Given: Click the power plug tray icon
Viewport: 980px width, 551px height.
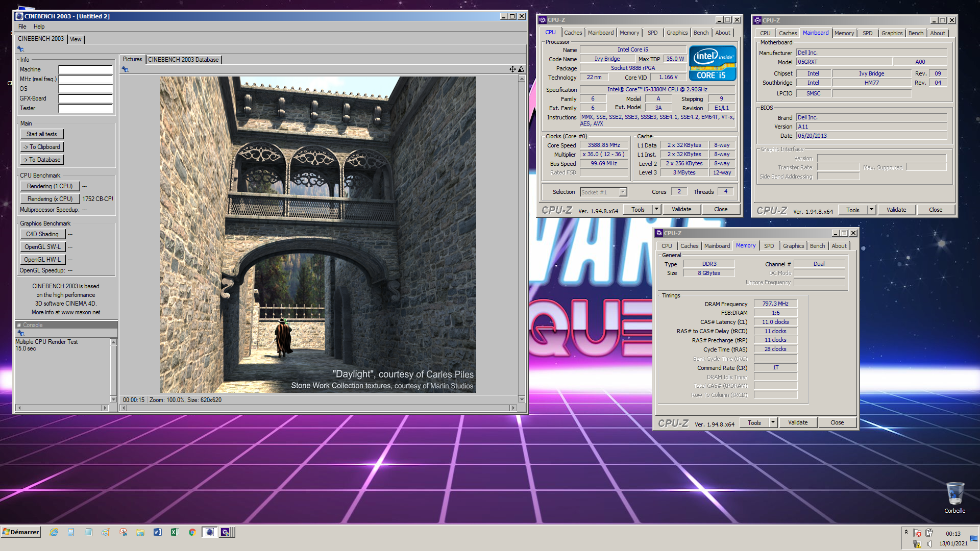Looking at the screenshot, I should coord(929,533).
